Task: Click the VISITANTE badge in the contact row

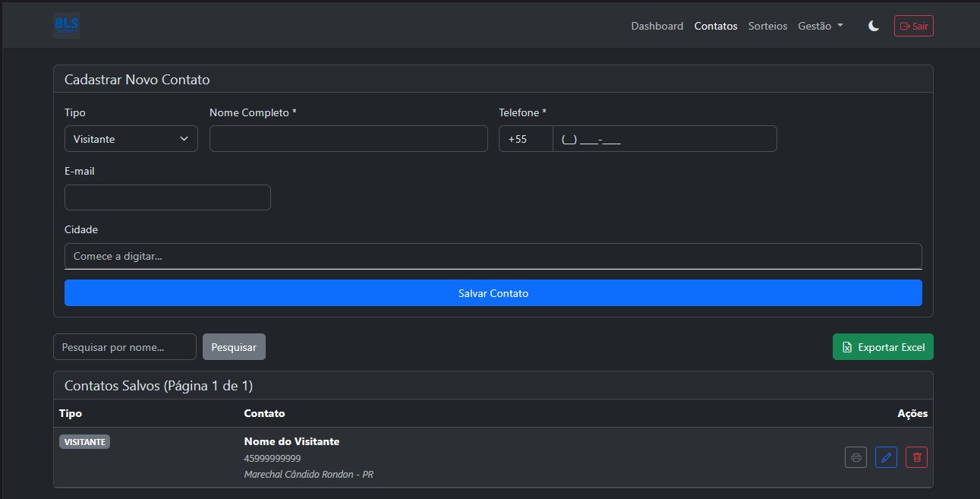Action: click(84, 442)
